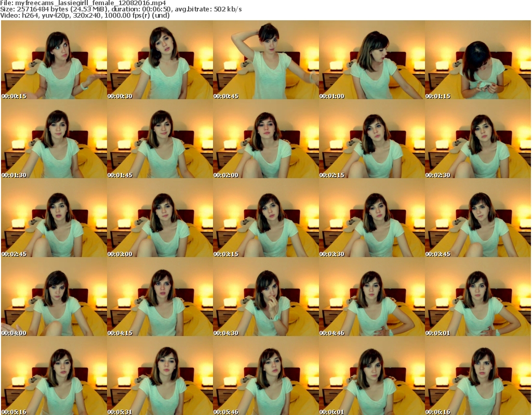This screenshot has width=532, height=415.
Task: Pick the 00:03:45 frame
Action: coord(478,218)
